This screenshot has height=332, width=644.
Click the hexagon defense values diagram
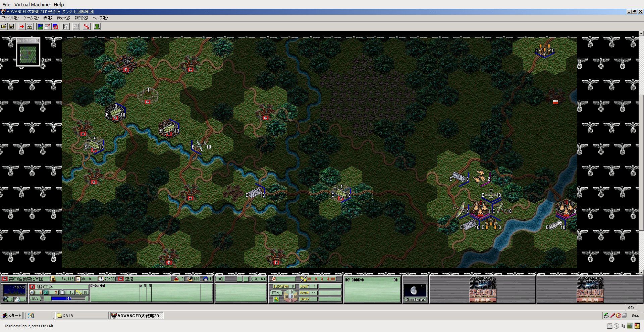click(290, 296)
